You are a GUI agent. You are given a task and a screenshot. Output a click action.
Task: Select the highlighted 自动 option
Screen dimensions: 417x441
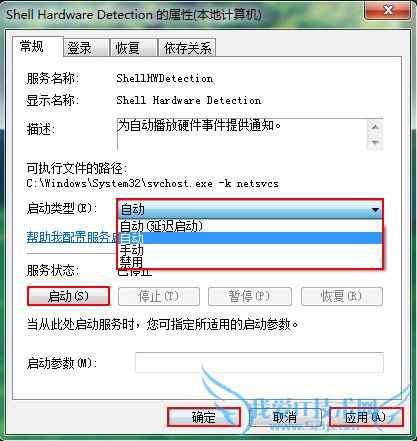pos(250,238)
